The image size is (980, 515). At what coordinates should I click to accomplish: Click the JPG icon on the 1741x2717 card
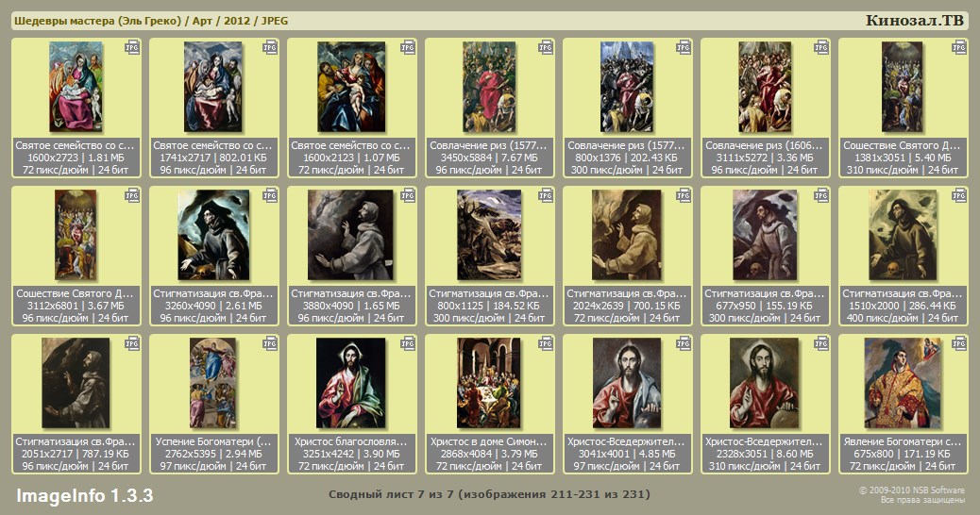coord(270,48)
